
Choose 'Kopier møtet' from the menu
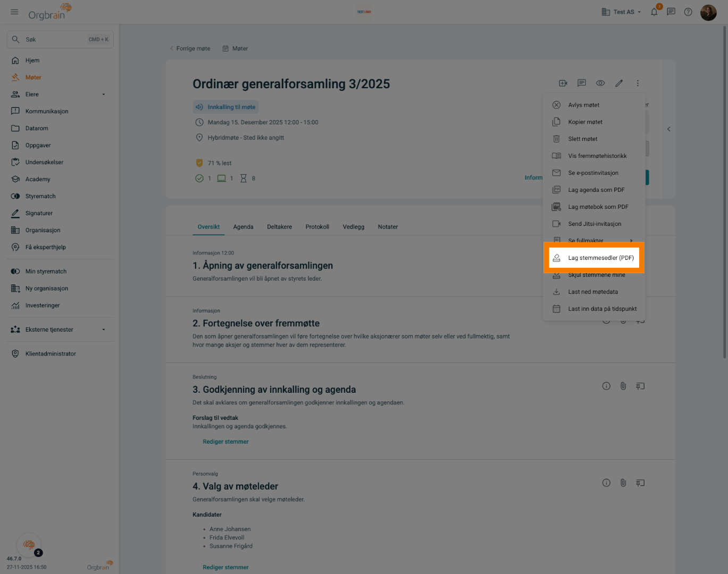[x=585, y=122]
